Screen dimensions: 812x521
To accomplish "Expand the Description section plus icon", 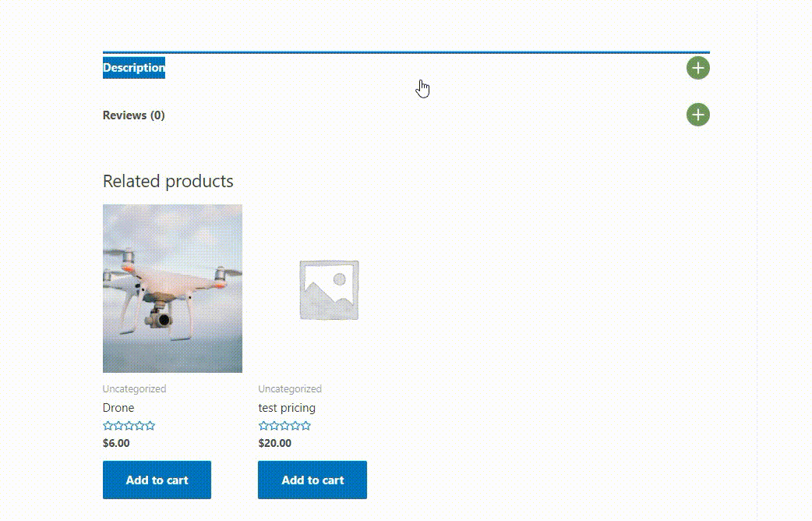I will point(697,68).
